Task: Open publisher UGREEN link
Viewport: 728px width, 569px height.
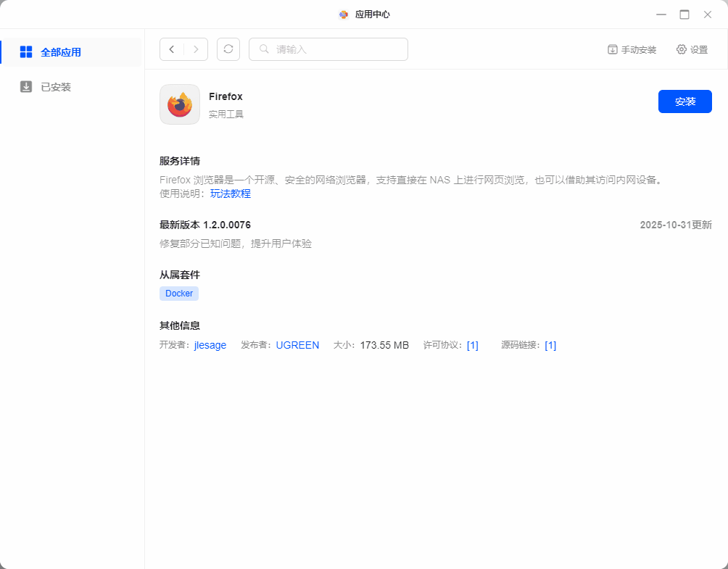Action: (x=297, y=345)
